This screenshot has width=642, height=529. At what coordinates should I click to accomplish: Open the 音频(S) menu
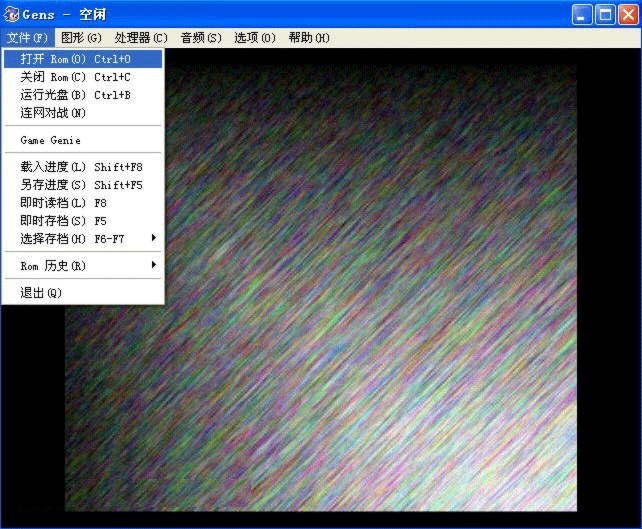click(x=201, y=38)
